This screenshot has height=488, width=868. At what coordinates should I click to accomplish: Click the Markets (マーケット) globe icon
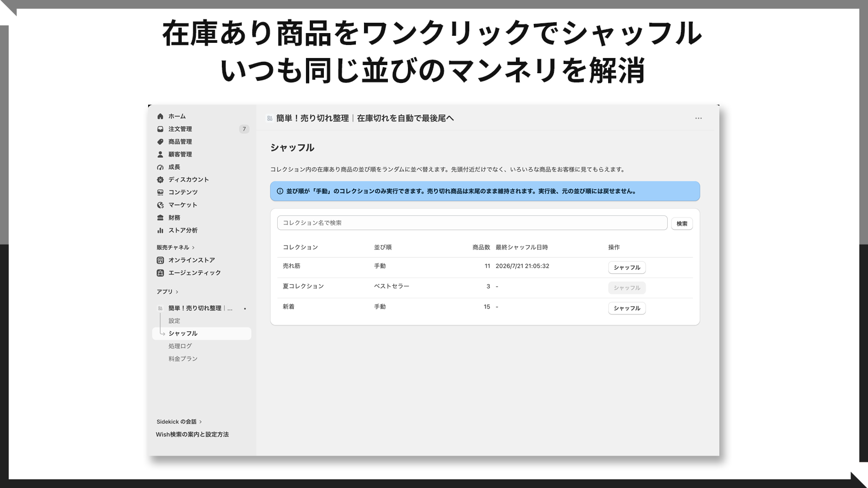click(x=160, y=205)
